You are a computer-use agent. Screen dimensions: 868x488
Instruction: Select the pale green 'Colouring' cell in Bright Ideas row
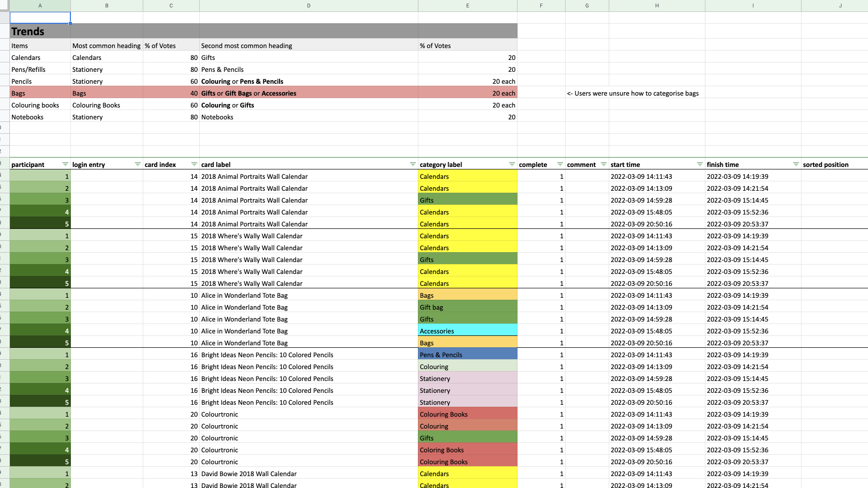point(467,367)
